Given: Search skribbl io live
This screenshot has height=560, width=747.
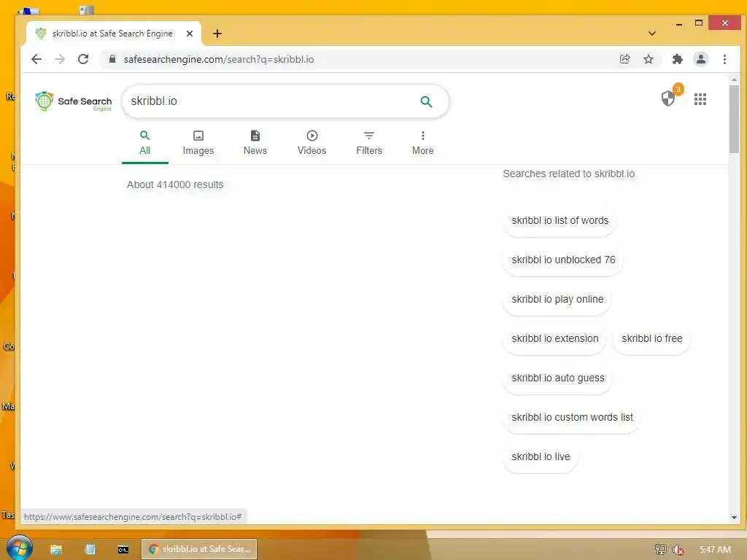Looking at the screenshot, I should 541,457.
